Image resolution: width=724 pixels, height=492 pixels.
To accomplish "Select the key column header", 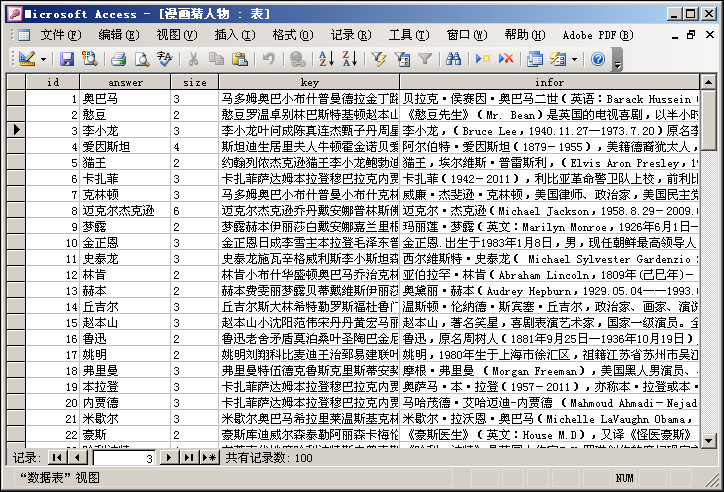I will 309,82.
